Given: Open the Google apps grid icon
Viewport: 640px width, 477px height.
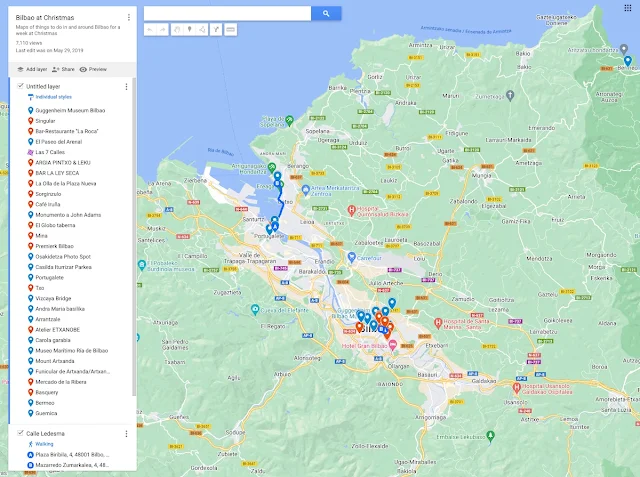Looking at the screenshot, I should coord(628,8).
